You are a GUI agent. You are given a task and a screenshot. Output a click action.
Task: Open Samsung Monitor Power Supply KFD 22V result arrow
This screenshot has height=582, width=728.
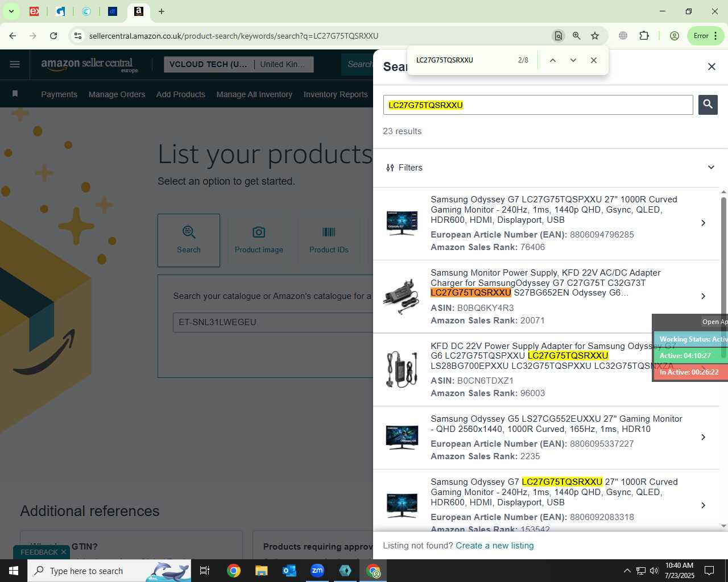(x=704, y=296)
